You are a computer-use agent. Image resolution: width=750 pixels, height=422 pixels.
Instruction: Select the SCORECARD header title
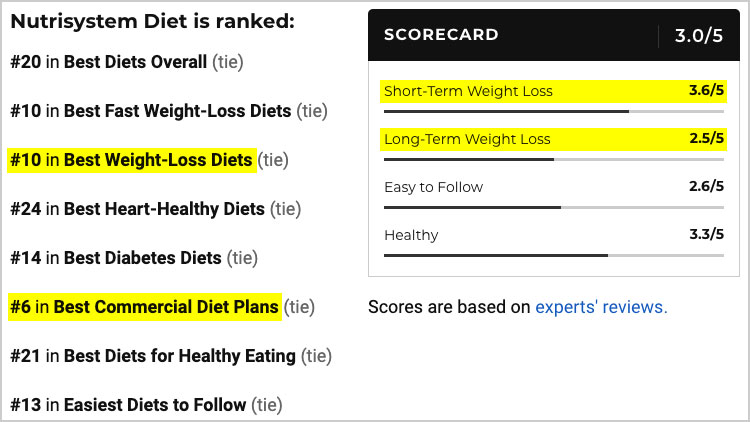pos(441,34)
